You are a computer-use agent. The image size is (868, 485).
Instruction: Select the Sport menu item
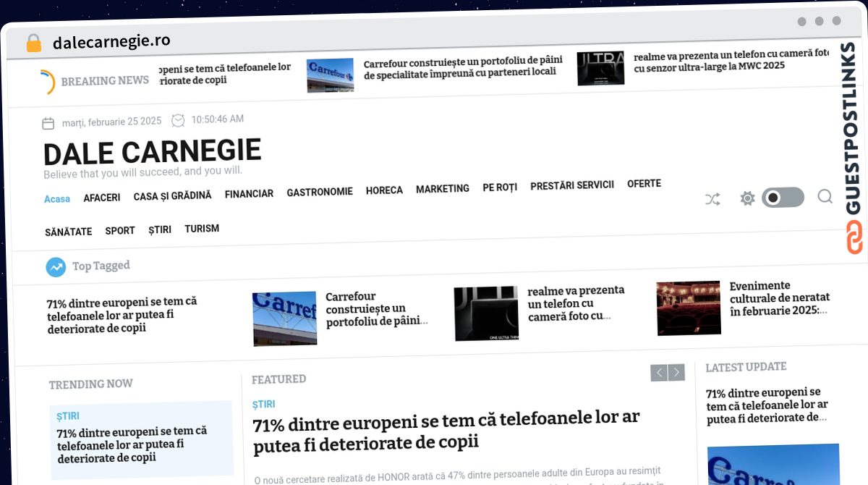[120, 231]
